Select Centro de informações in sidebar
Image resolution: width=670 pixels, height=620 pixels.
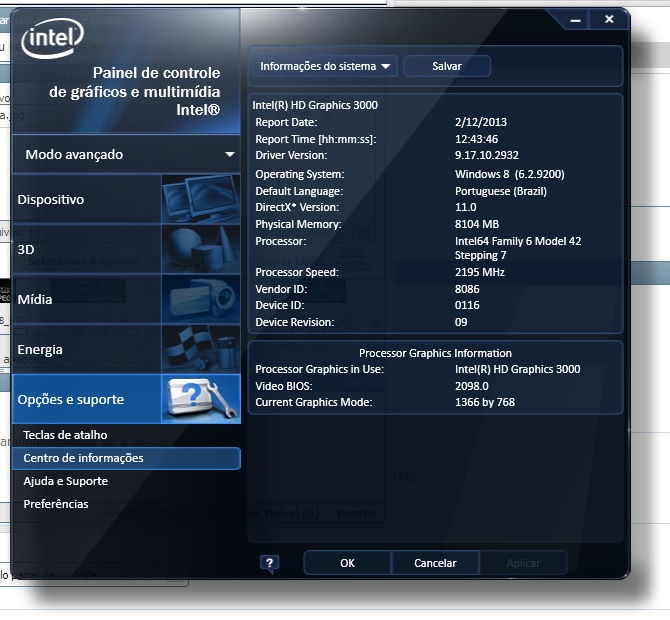83,458
